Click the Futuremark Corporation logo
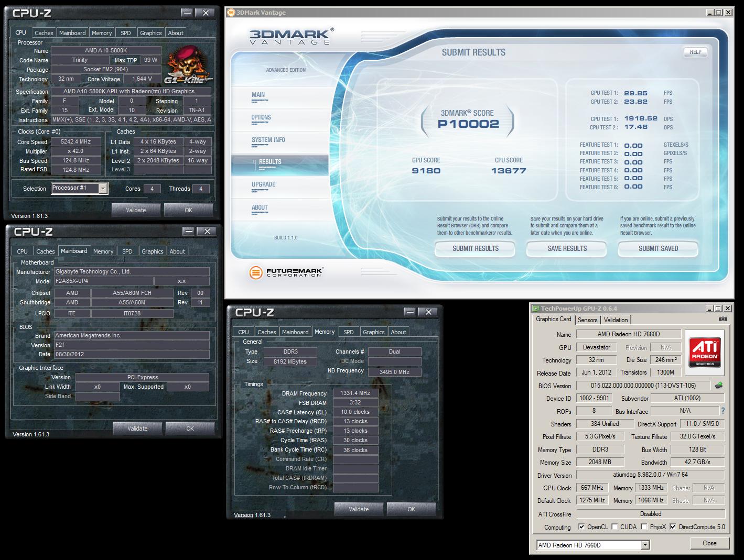This screenshot has height=560, width=744. point(286,272)
